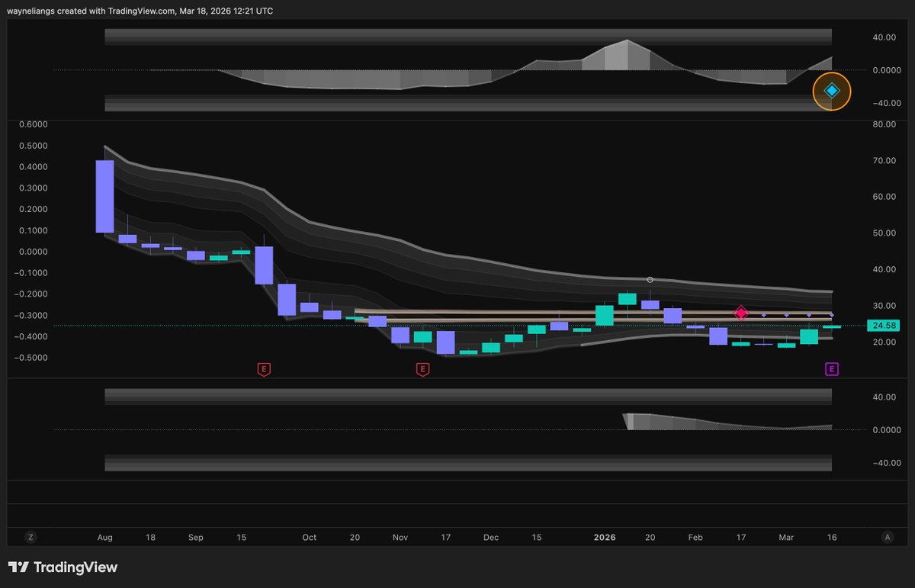This screenshot has width=915, height=588.
Task: Click the Dec label on the time axis
Action: click(490, 538)
